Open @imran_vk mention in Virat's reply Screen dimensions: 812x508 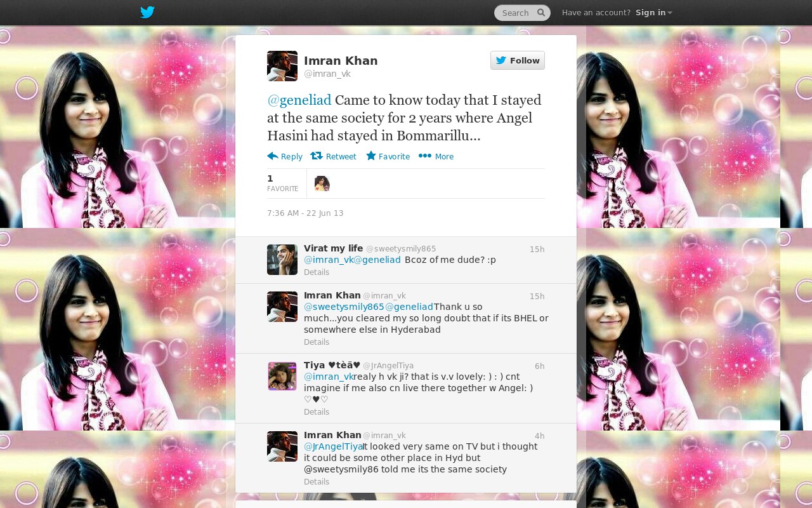point(329,260)
